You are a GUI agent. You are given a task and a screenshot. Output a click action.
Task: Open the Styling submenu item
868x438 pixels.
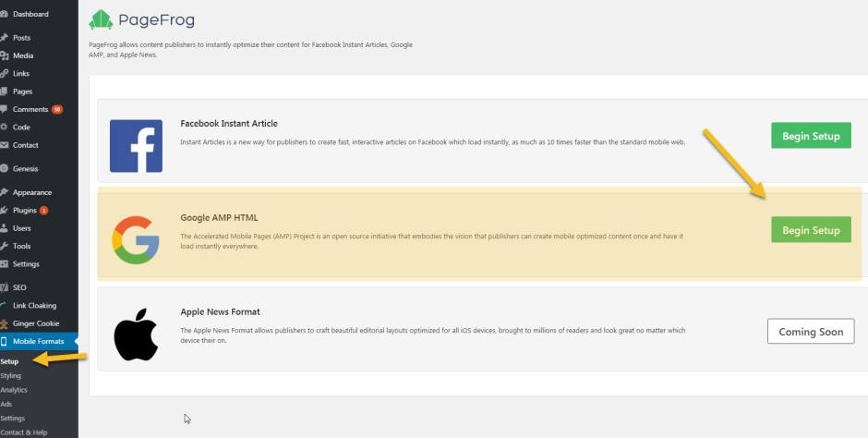tap(10, 375)
